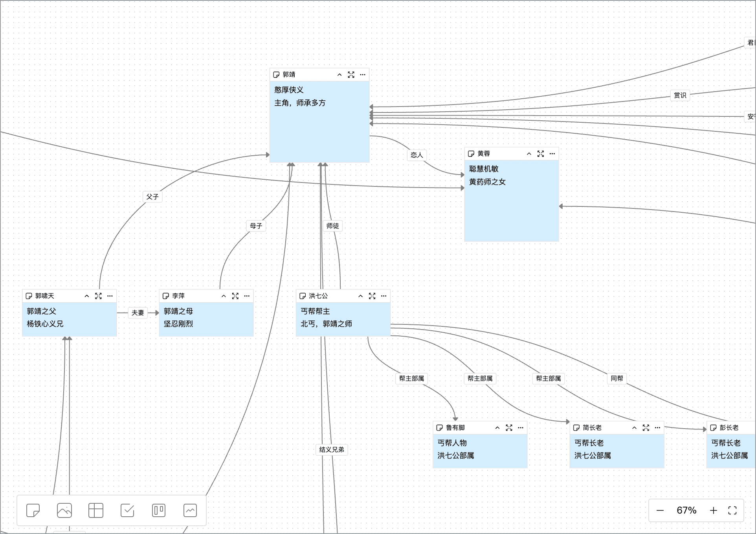Collapse the 郭啸天 card

pos(87,296)
